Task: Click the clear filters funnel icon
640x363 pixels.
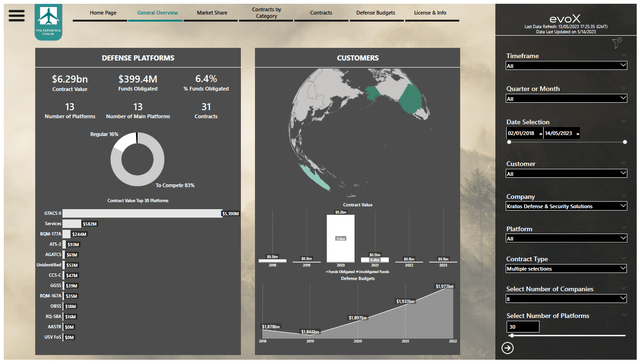Action: [617, 42]
